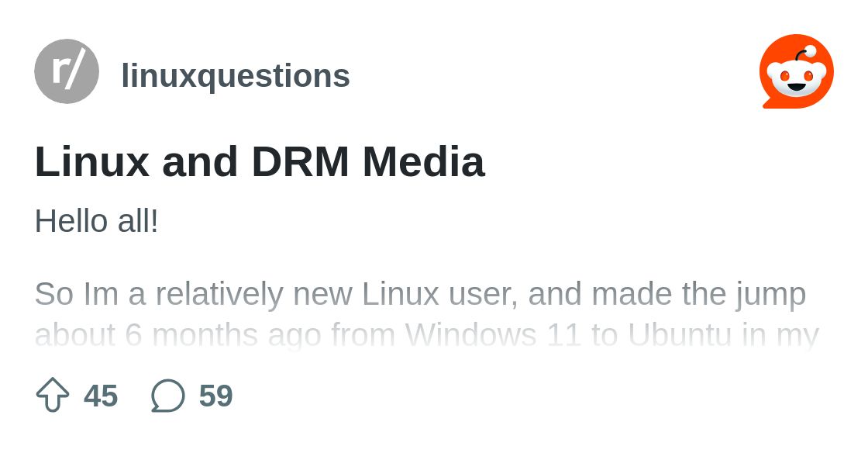Open the "Linux and DRM Media" post title

[260, 162]
